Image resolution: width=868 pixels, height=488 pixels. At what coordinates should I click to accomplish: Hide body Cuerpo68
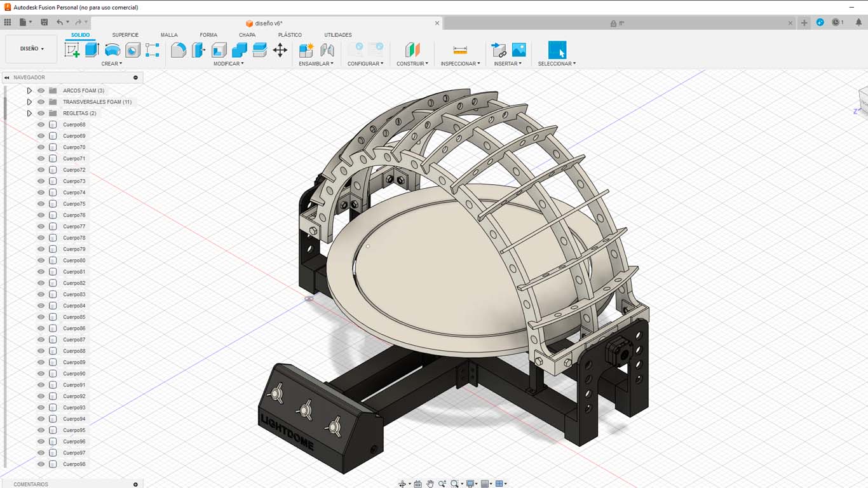click(41, 125)
